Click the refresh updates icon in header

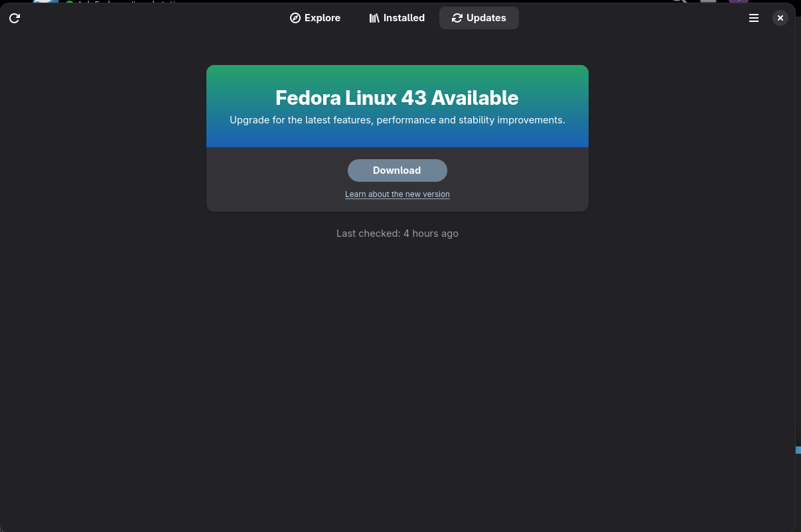(15, 18)
